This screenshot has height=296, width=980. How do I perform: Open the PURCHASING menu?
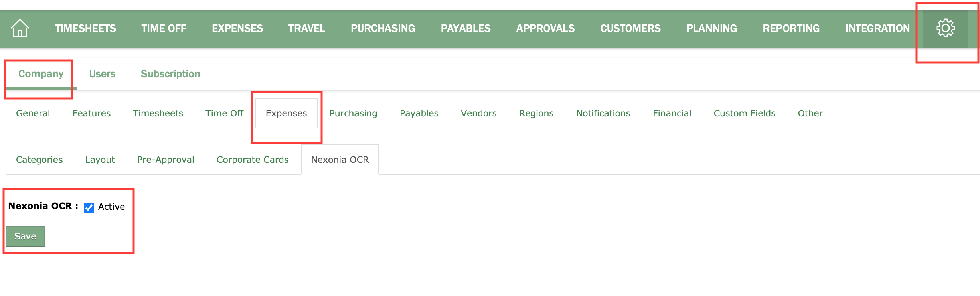tap(383, 28)
